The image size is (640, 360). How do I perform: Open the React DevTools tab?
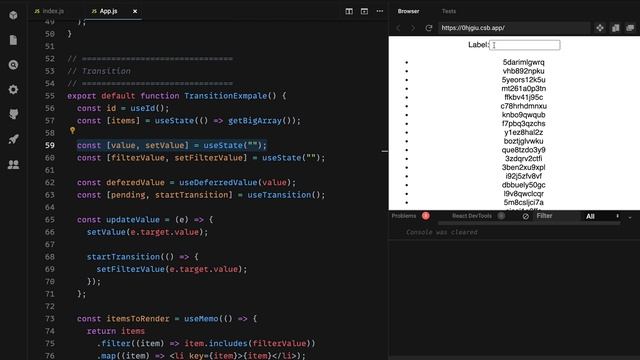tap(472, 216)
